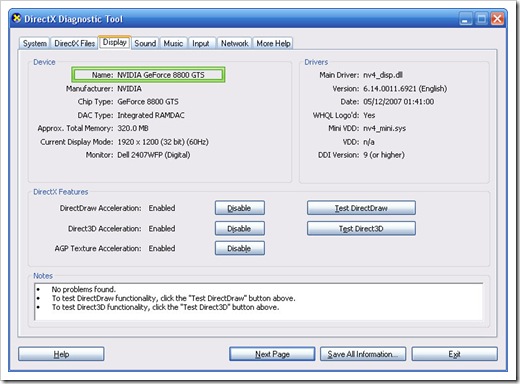The width and height of the screenshot is (520, 384).
Task: Click the Manufacturer value NVIDIA
Action: click(129, 89)
